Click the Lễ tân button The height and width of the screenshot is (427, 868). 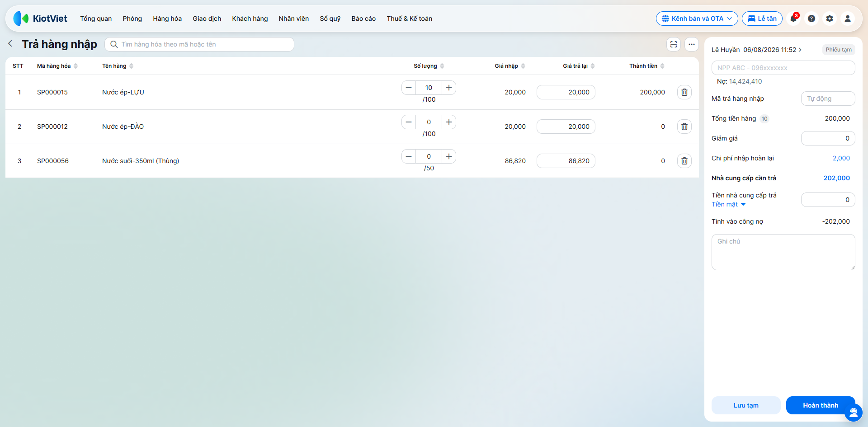click(x=762, y=19)
